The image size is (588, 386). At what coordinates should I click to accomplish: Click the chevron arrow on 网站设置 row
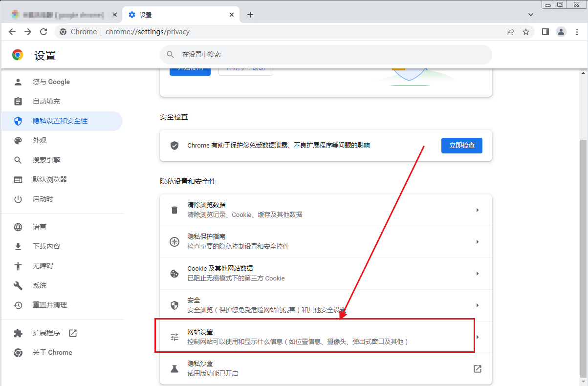(478, 337)
